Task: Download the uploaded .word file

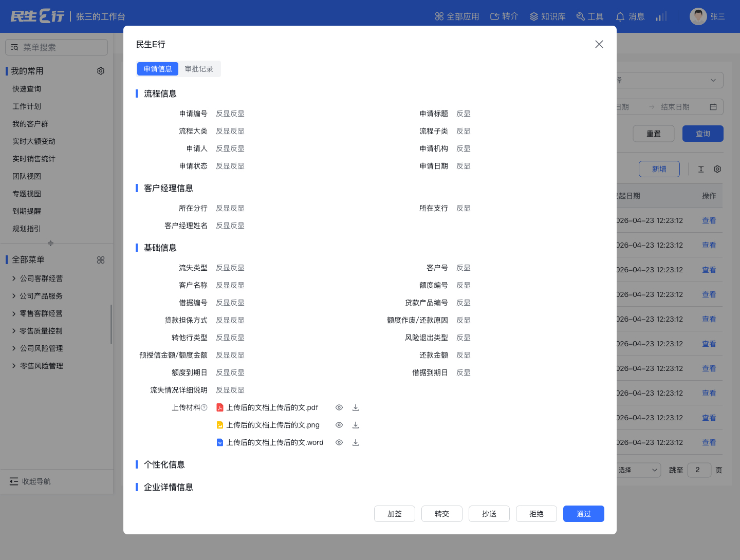Action: (x=356, y=442)
